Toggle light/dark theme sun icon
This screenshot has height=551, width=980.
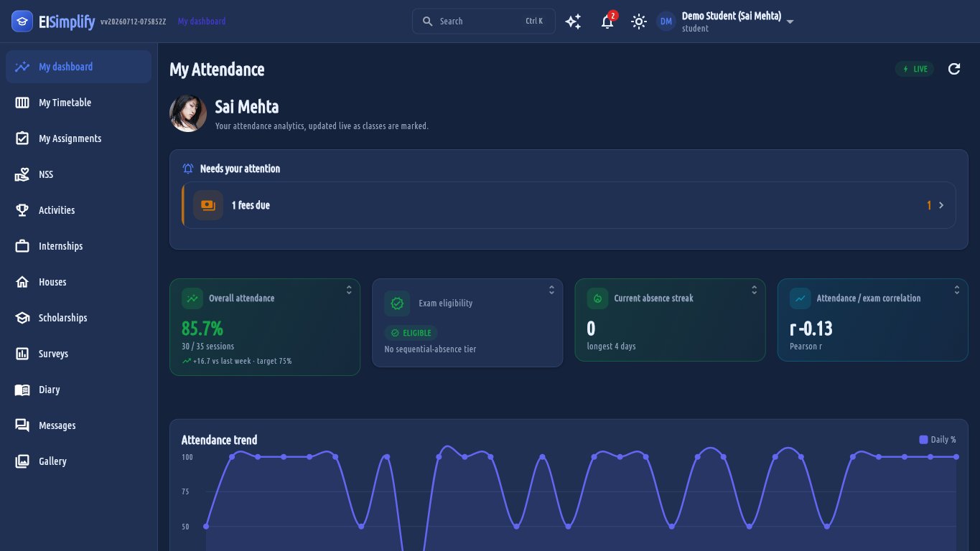639,22
